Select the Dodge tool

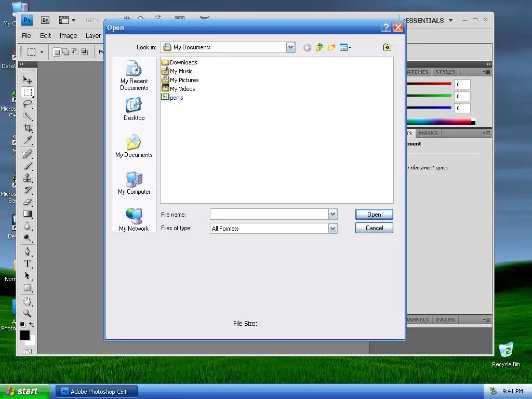[27, 237]
